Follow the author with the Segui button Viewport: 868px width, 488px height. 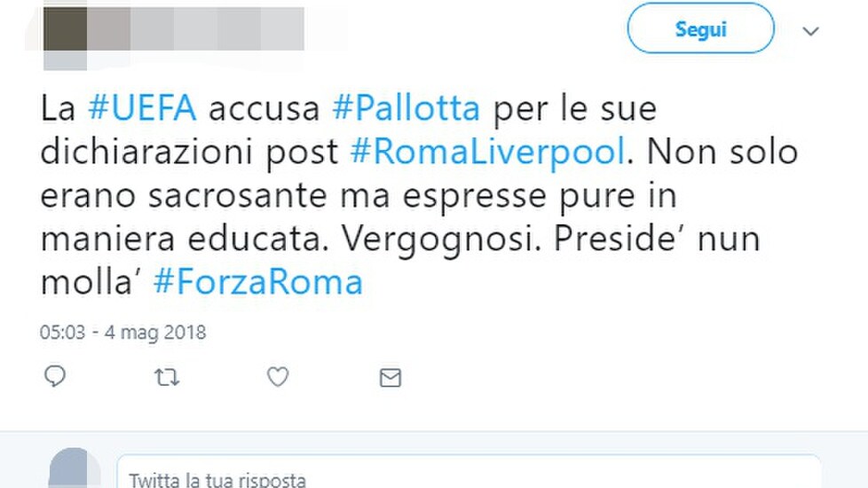(700, 28)
